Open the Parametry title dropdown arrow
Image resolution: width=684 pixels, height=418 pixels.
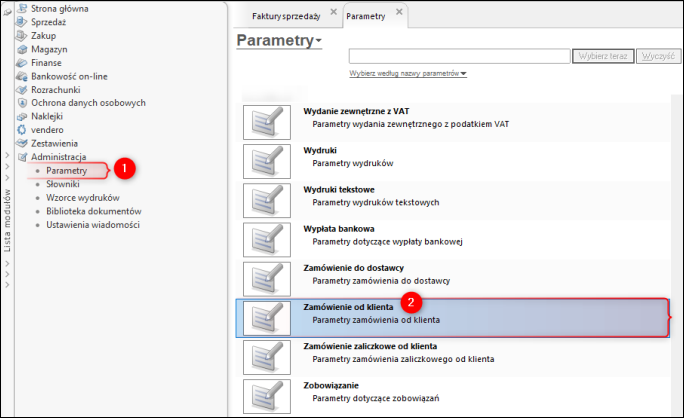point(319,42)
